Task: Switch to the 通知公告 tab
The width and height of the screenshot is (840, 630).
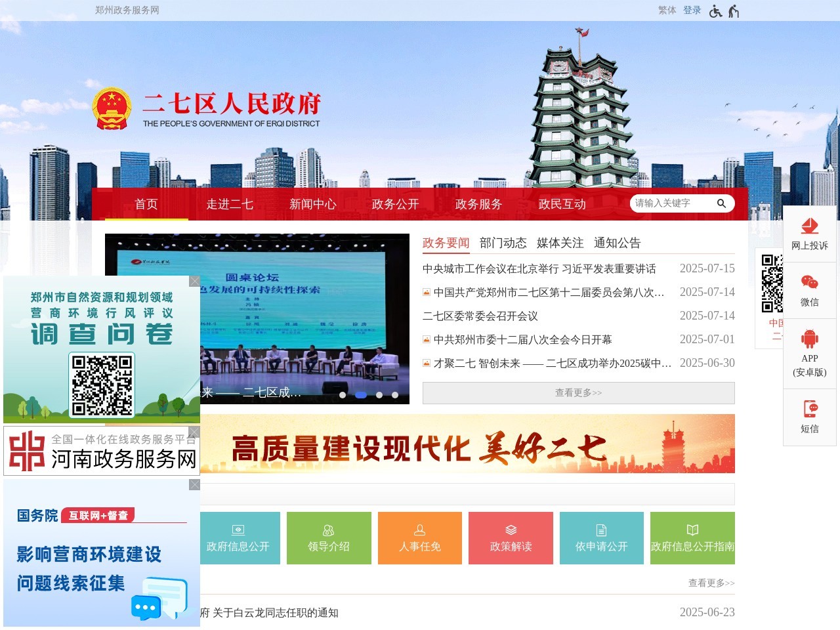Action: point(618,243)
